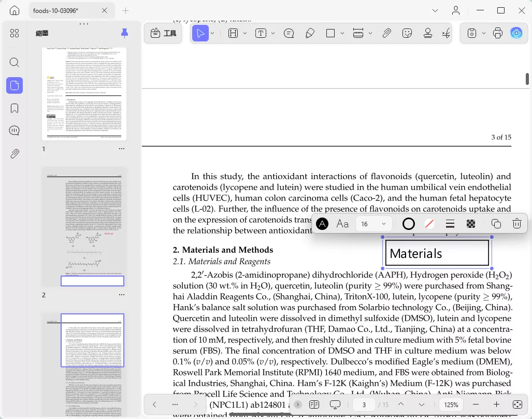The width and height of the screenshot is (532, 419).
Task: Select the comment note tool
Action: coord(289,33)
